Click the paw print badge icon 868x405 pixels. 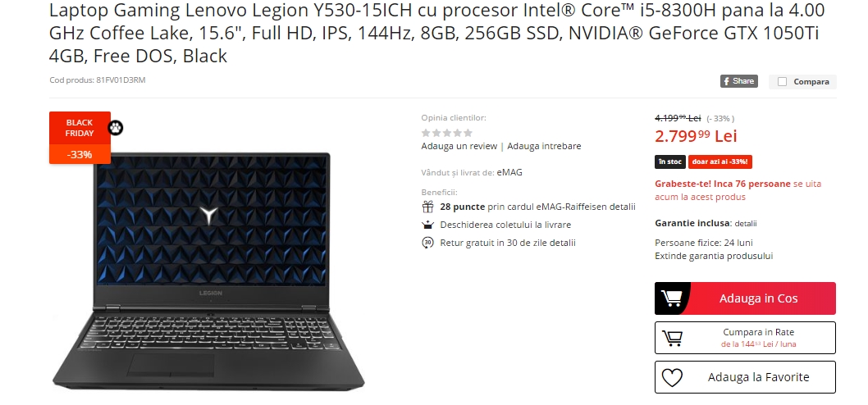116,128
